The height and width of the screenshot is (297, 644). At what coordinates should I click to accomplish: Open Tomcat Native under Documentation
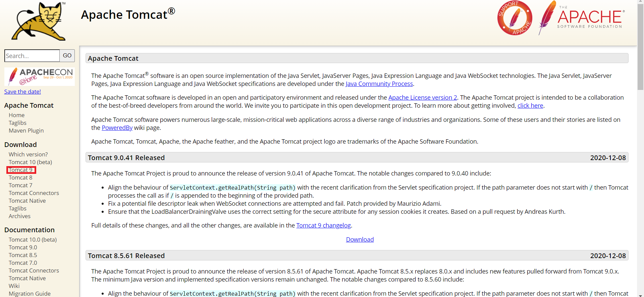(27, 278)
